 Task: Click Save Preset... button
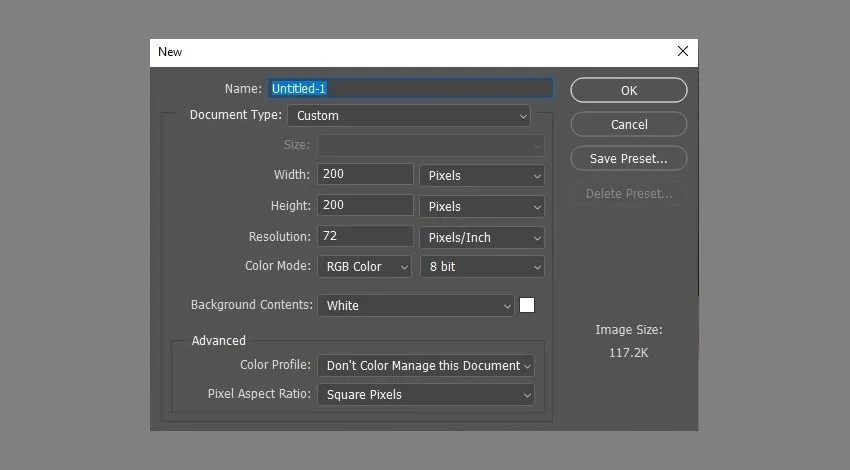click(629, 158)
